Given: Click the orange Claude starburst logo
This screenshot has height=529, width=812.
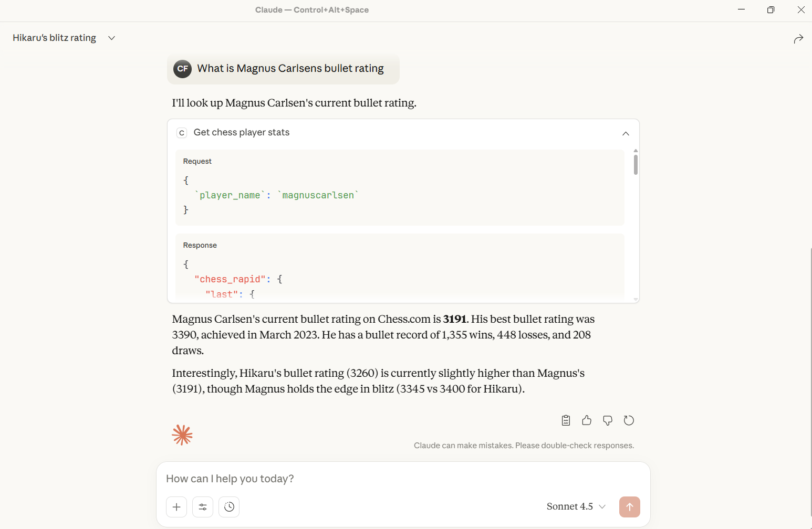Looking at the screenshot, I should pos(182,435).
